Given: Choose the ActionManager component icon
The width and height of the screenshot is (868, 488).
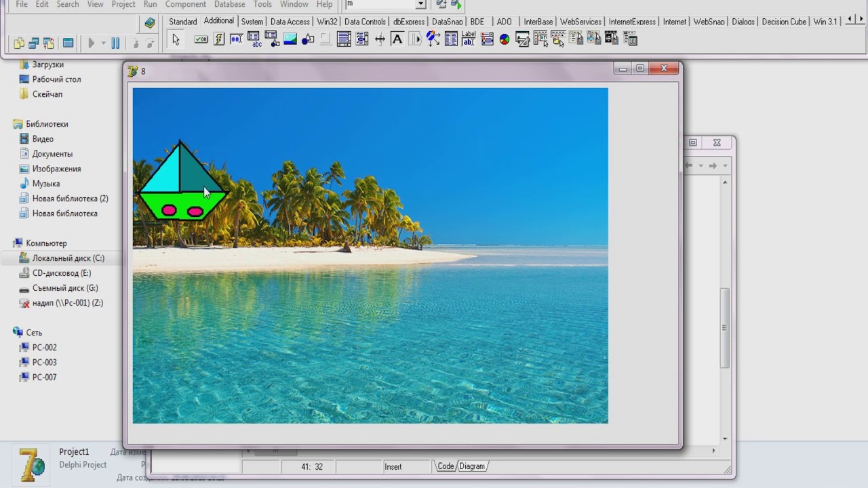Looking at the screenshot, I should tap(522, 39).
